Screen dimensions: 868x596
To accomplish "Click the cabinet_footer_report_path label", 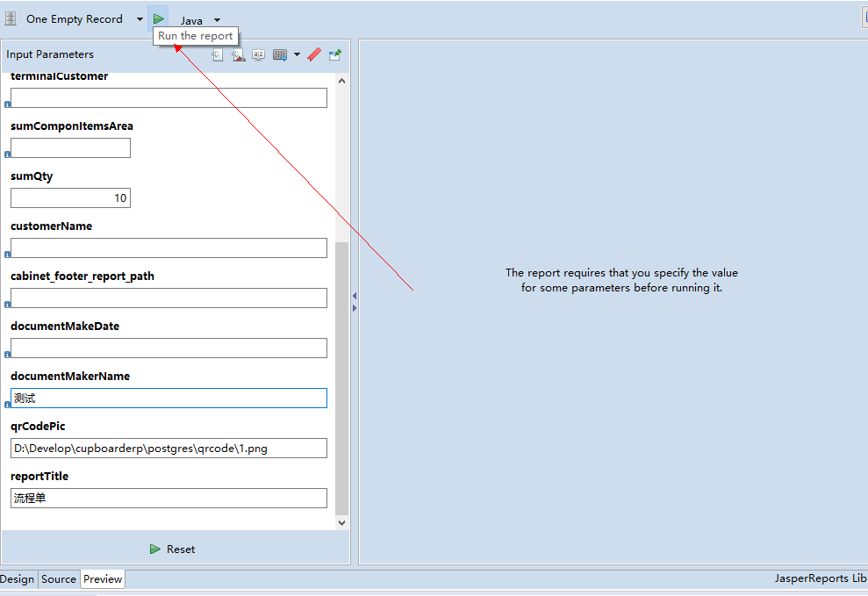I will (82, 276).
